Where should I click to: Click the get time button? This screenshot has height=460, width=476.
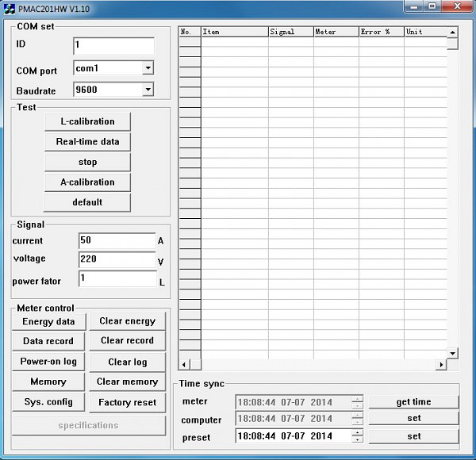413,402
